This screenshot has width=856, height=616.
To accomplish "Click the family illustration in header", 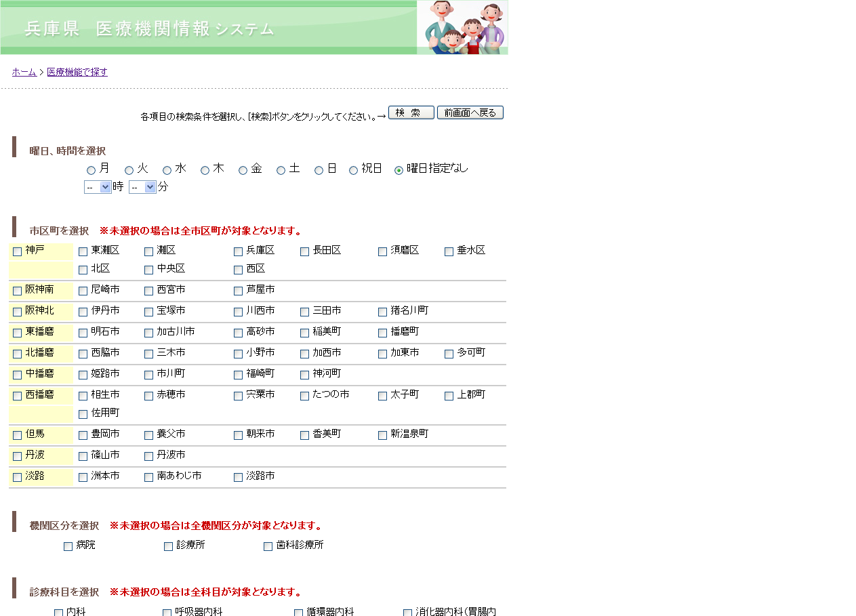I will coord(462,27).
